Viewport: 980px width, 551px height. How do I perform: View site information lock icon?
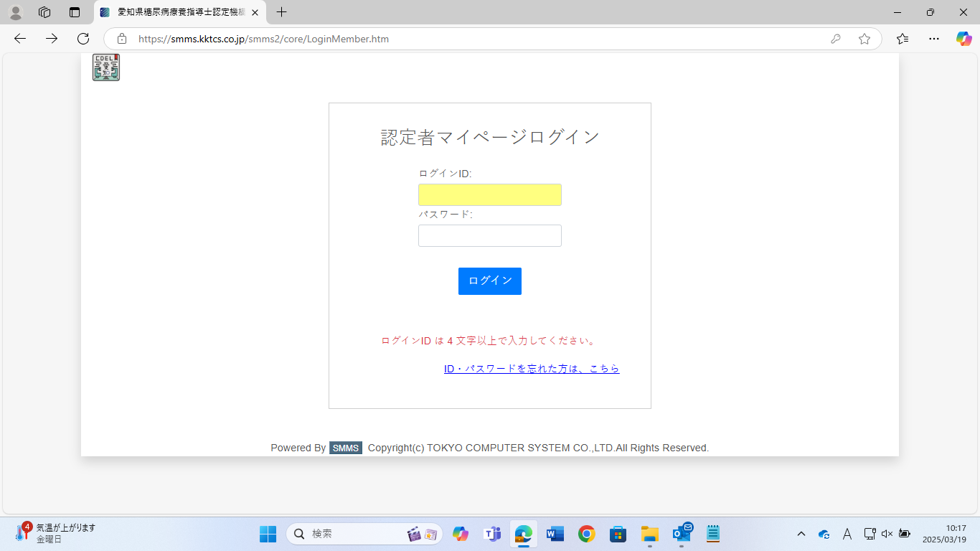pyautogui.click(x=122, y=39)
